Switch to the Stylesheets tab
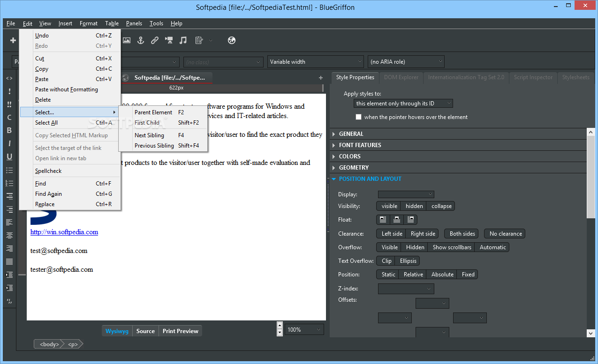This screenshot has width=598, height=364. pos(575,77)
